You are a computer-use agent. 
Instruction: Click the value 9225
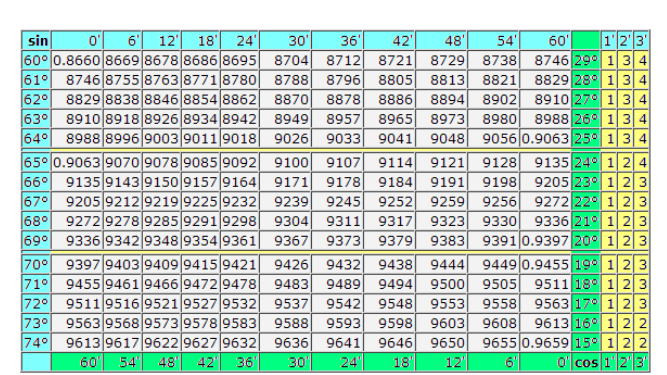(x=201, y=202)
